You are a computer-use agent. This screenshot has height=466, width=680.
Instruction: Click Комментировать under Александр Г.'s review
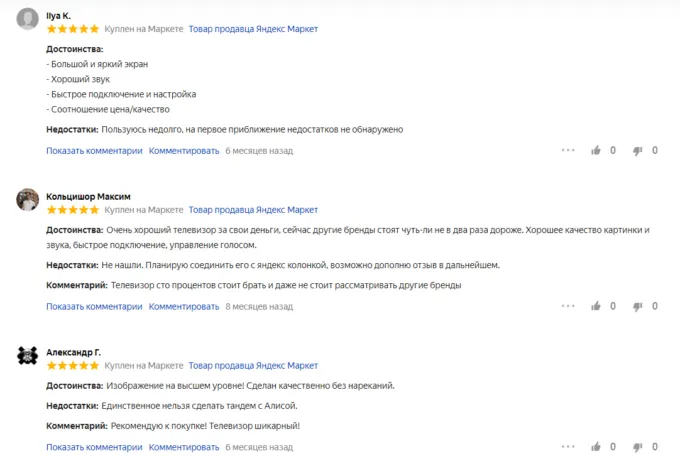(x=184, y=446)
